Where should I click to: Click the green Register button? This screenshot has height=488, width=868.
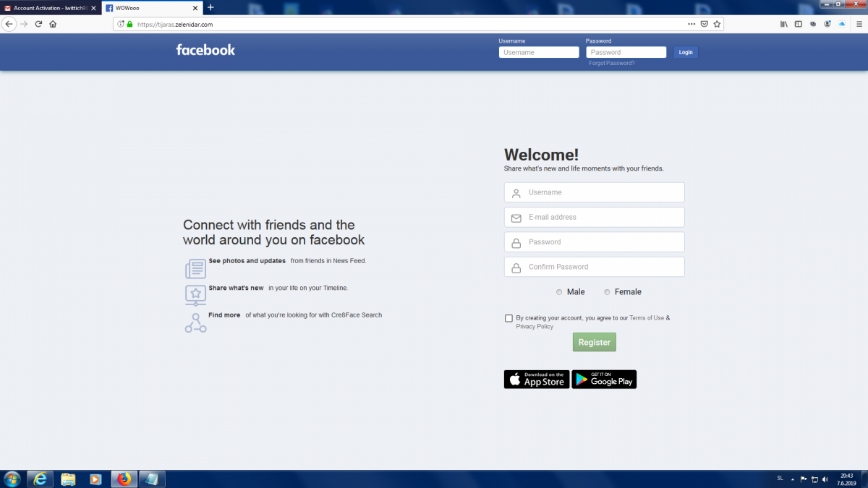click(x=594, y=342)
